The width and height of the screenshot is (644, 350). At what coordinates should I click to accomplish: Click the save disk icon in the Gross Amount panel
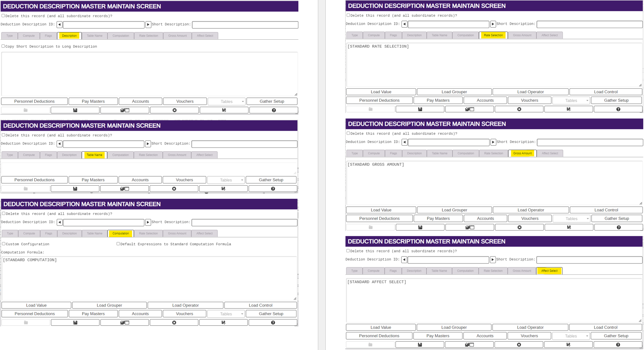tap(420, 227)
